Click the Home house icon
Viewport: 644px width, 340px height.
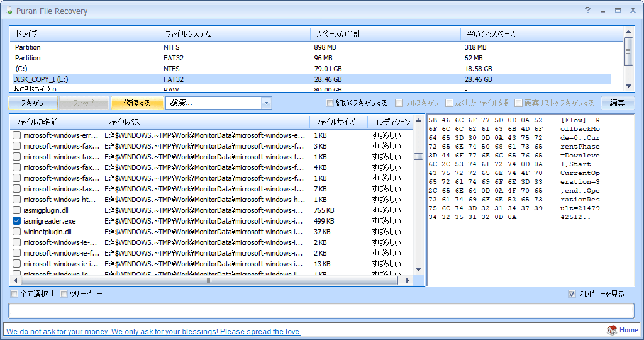(x=611, y=331)
